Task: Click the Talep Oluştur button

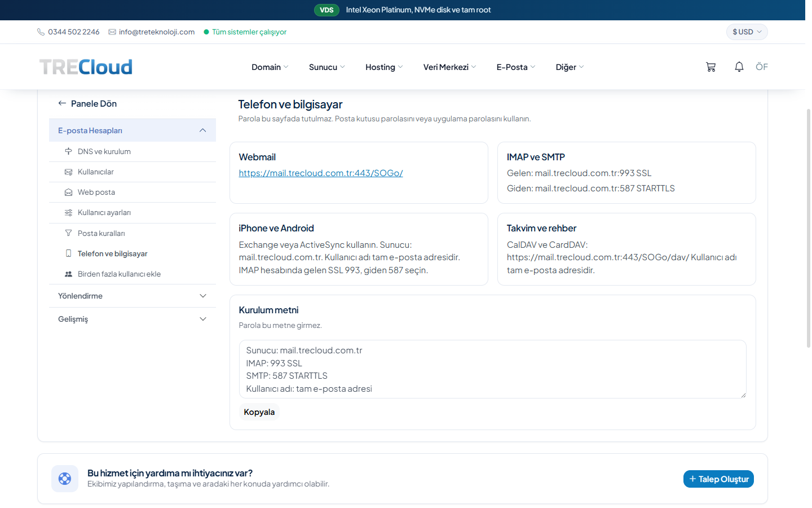Action: point(718,479)
